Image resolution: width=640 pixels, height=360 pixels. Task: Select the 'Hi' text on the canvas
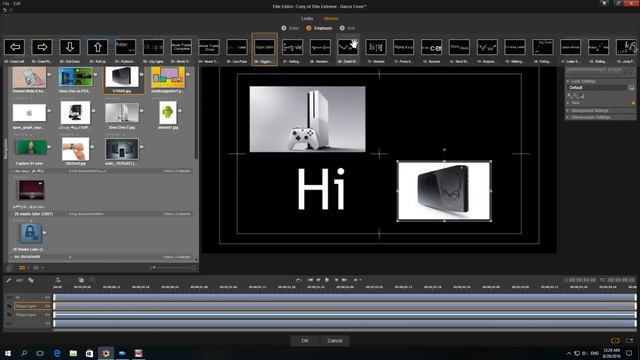(x=322, y=189)
